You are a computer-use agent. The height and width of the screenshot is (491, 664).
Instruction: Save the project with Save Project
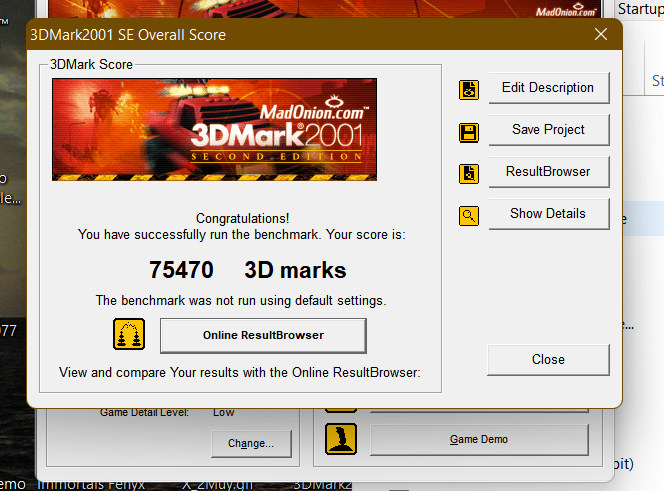[x=549, y=130]
